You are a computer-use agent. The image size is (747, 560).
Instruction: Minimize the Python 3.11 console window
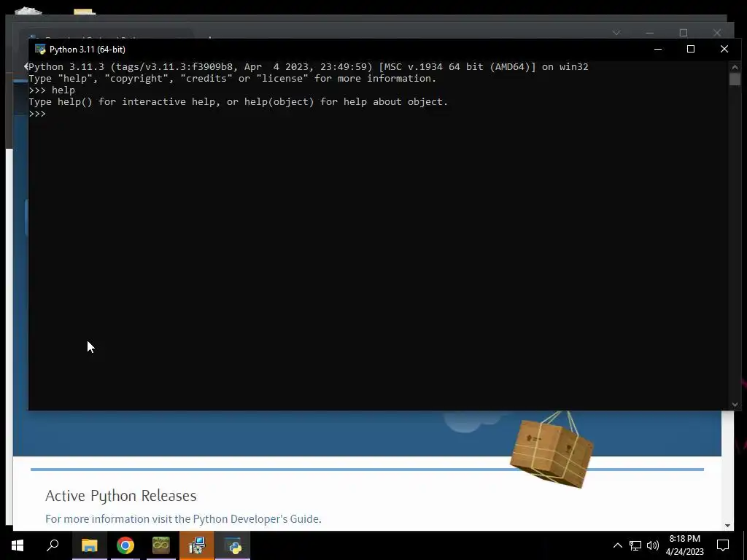coord(658,49)
